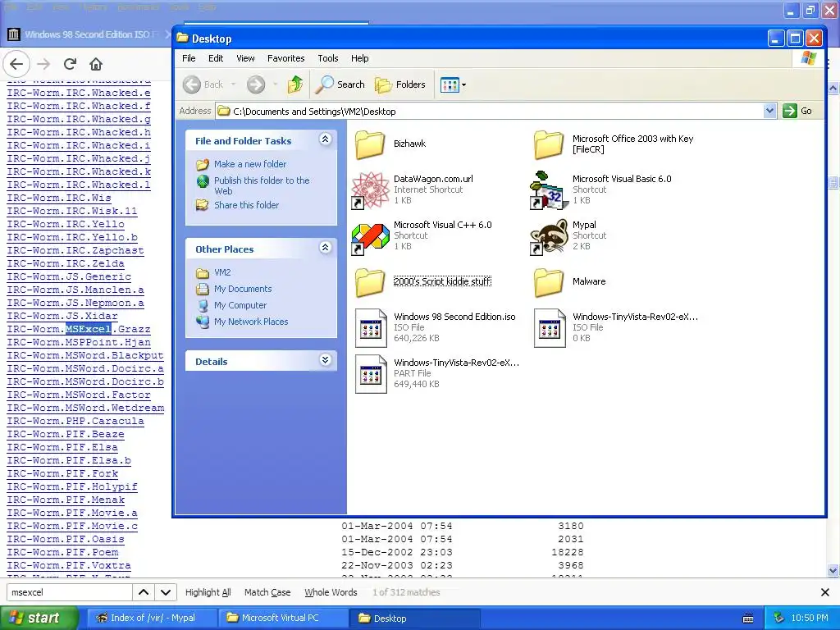This screenshot has width=840, height=630.
Task: Click the Forward arrow in Explorer toolbar
Action: point(256,84)
